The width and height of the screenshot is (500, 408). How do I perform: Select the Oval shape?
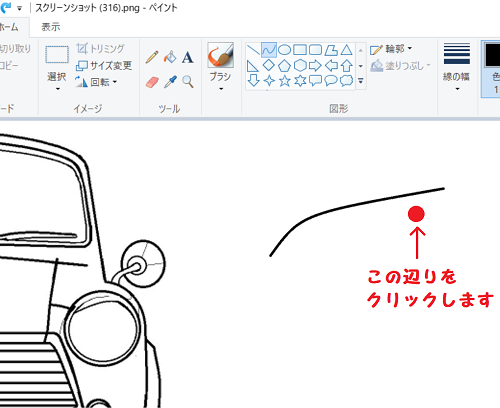(284, 50)
